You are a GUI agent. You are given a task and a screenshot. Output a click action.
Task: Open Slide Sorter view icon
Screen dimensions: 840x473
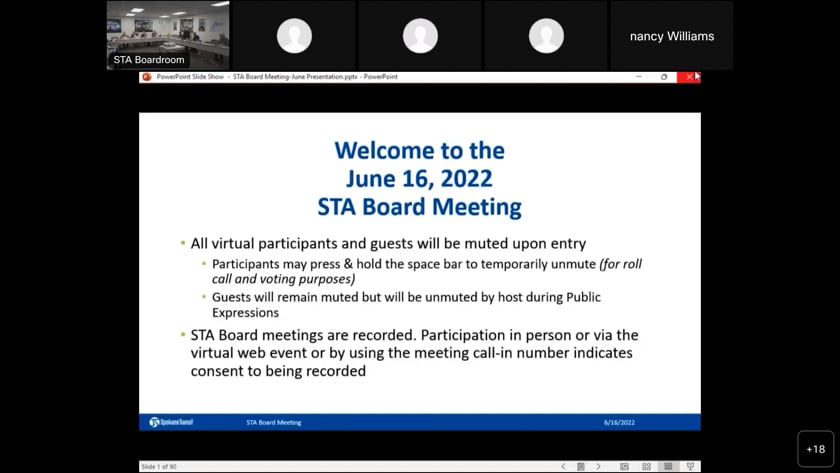click(x=647, y=466)
